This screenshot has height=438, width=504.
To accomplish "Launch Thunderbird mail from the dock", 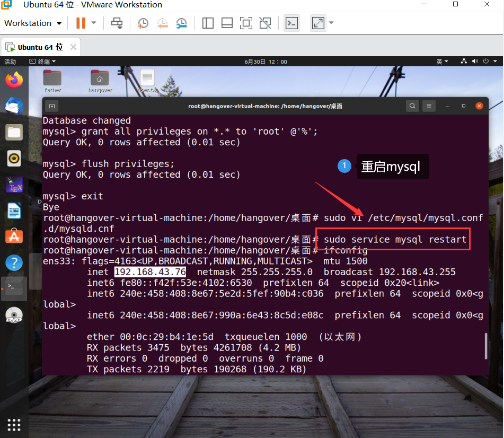I will pyautogui.click(x=14, y=106).
